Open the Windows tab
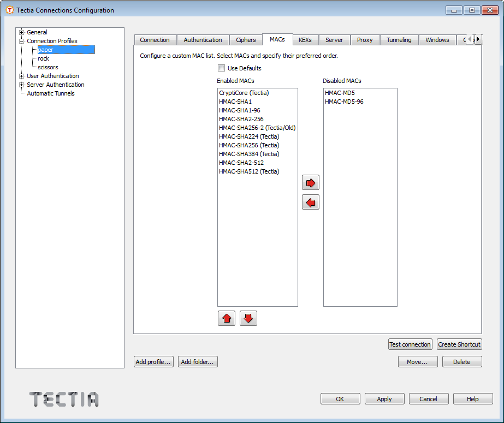Image resolution: width=504 pixels, height=423 pixels. point(437,40)
